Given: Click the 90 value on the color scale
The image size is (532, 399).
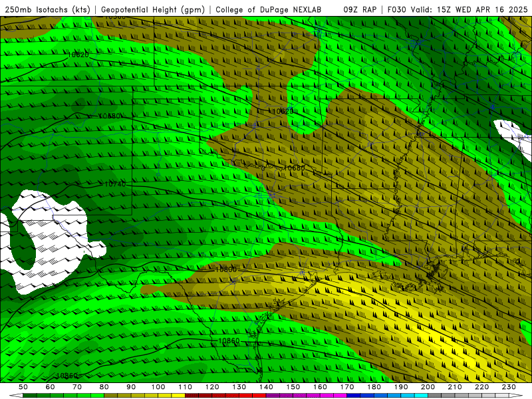Looking at the screenshot, I should (x=131, y=387).
